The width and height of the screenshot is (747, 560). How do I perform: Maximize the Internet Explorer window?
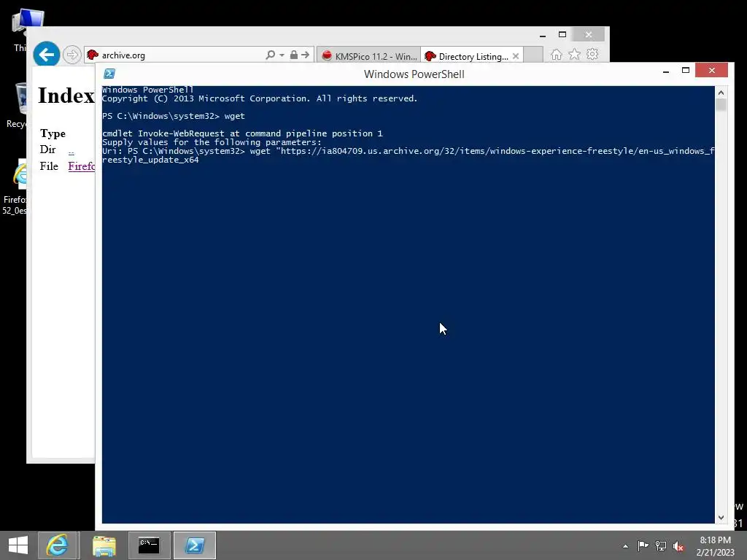point(562,35)
